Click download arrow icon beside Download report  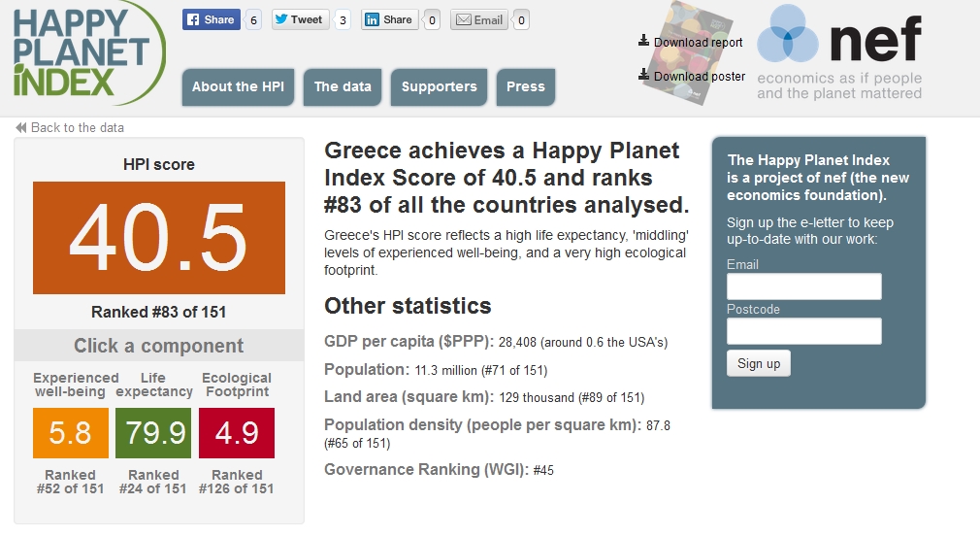click(x=643, y=41)
